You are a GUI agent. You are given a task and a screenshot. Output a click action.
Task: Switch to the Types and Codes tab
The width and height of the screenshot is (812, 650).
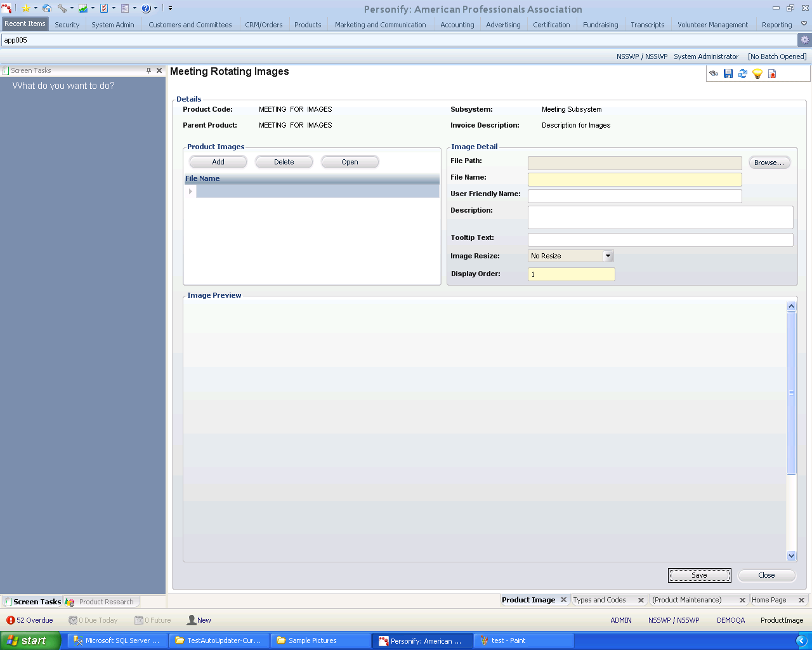599,600
